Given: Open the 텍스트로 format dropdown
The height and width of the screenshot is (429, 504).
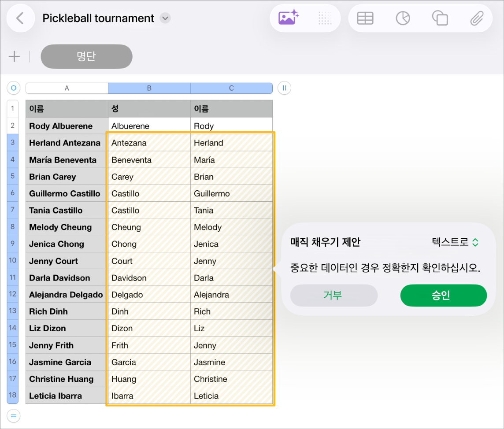Looking at the screenshot, I should [x=455, y=242].
